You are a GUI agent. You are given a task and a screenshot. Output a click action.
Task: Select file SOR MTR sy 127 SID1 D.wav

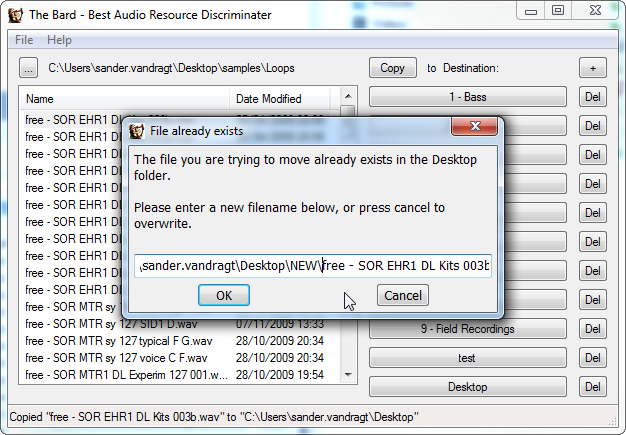pyautogui.click(x=174, y=324)
